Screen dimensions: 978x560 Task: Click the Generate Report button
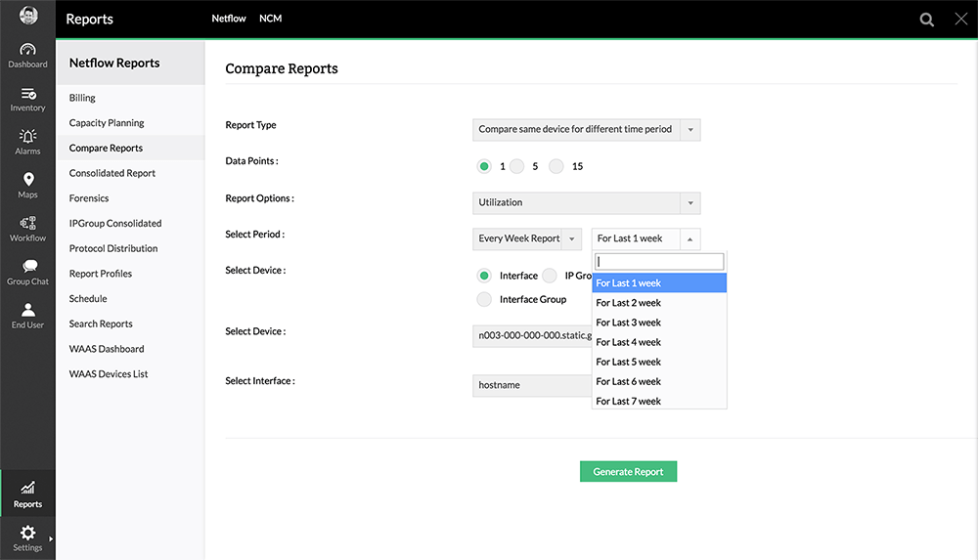coord(628,472)
